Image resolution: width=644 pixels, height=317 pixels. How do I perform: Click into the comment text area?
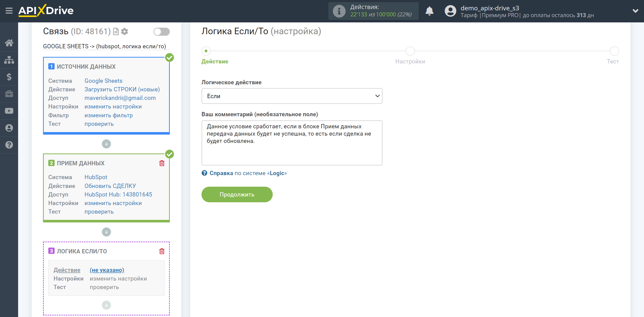(292, 143)
